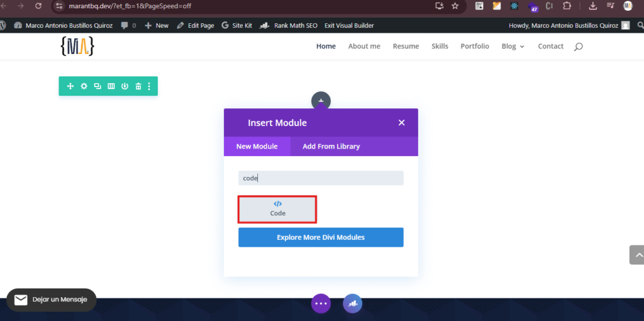Click Explore More Divi Modules button
The width and height of the screenshot is (644, 321).
321,237
